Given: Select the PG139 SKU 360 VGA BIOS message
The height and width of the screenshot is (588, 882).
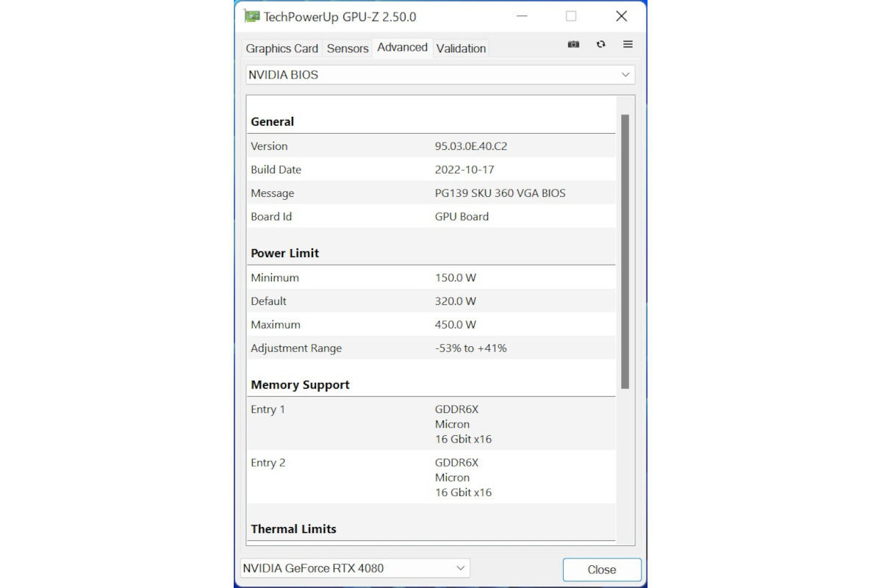Looking at the screenshot, I should (501, 193).
